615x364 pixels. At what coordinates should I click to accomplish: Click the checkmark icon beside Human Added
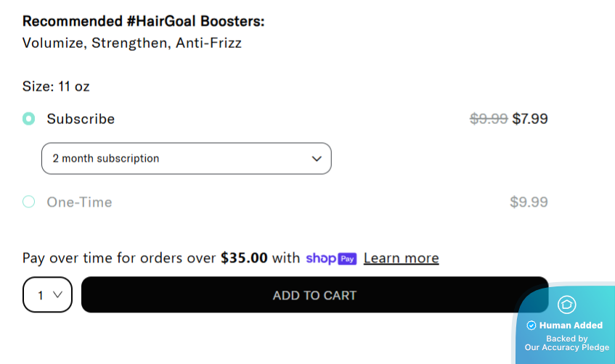point(531,326)
